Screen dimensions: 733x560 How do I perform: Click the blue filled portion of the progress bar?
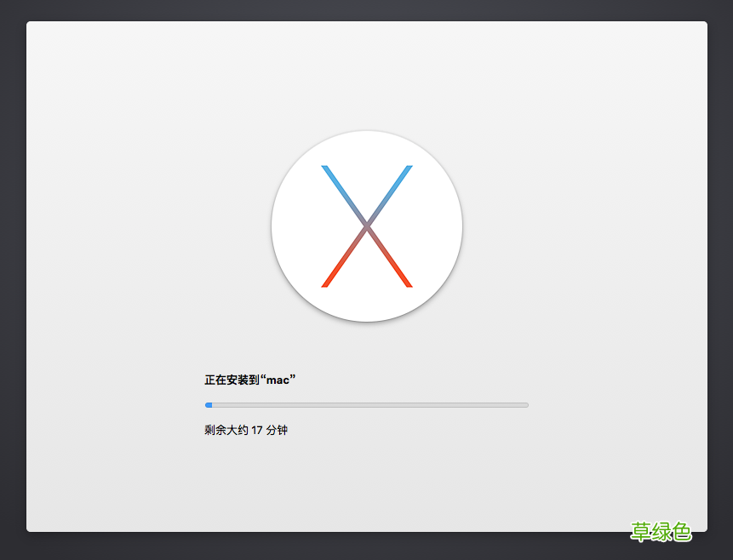[x=208, y=405]
